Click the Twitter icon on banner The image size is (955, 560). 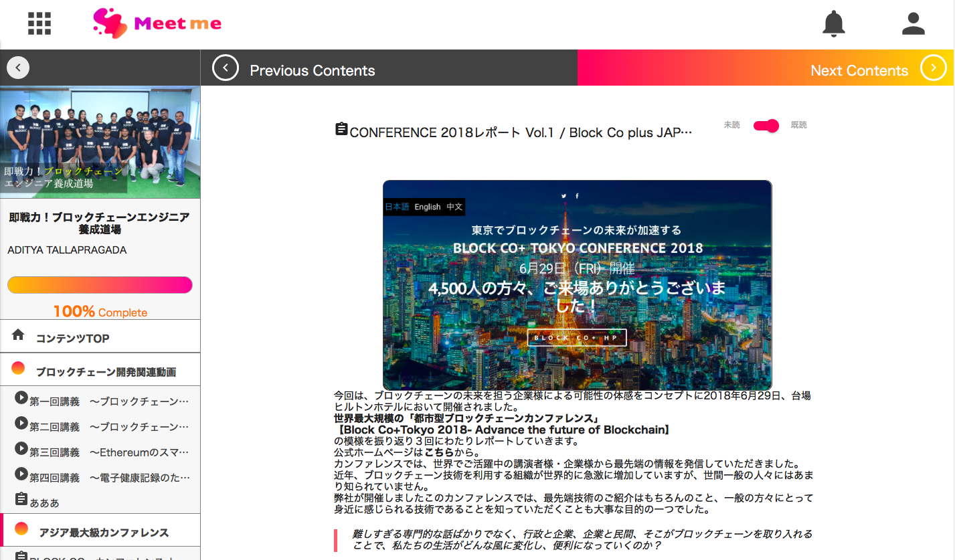(564, 196)
